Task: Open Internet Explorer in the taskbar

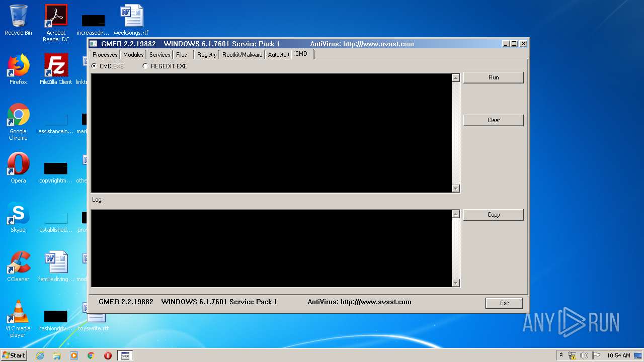Action: [40, 355]
